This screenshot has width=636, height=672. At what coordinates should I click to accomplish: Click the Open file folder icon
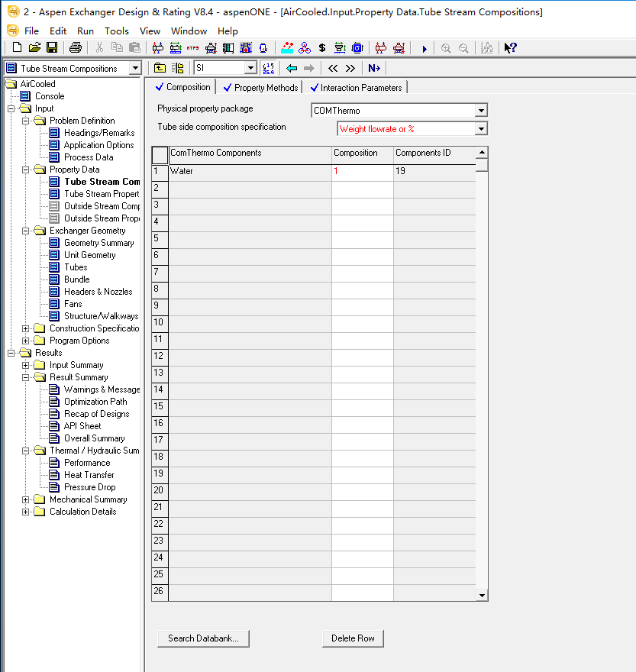click(34, 48)
